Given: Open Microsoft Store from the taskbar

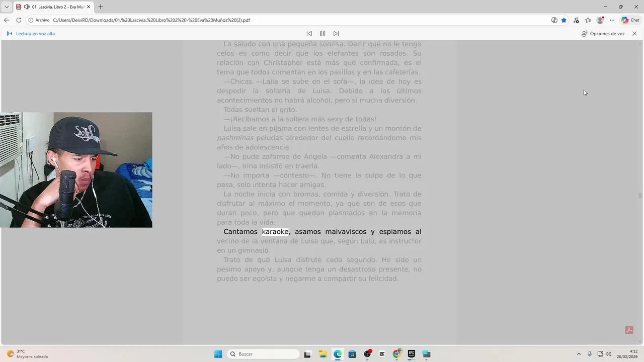Looking at the screenshot, I should [352, 354].
